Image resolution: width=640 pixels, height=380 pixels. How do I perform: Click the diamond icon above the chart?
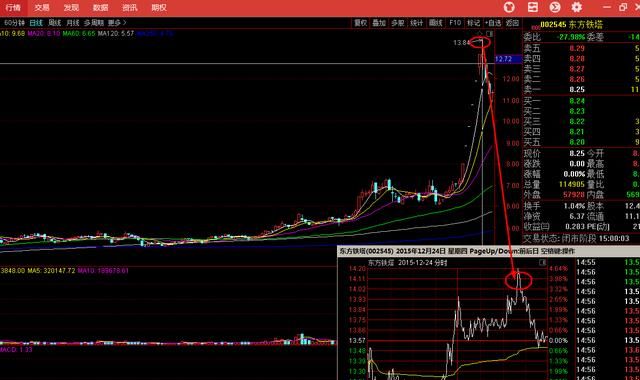pos(480,33)
